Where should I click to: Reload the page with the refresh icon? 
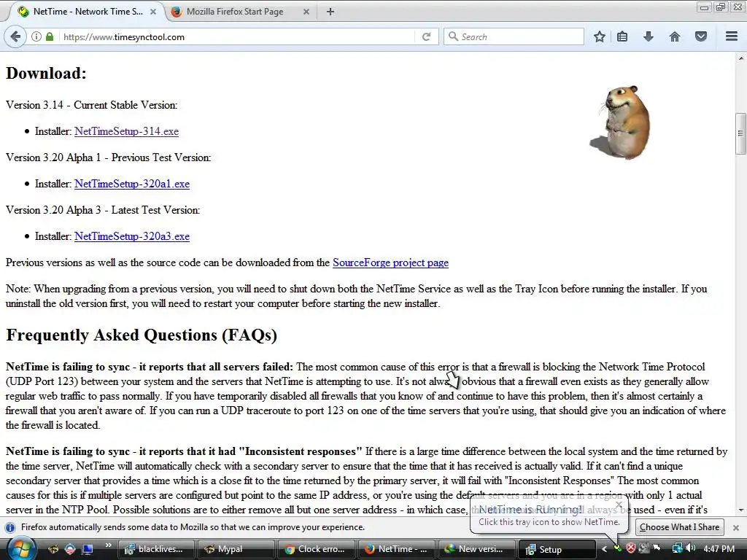(426, 36)
